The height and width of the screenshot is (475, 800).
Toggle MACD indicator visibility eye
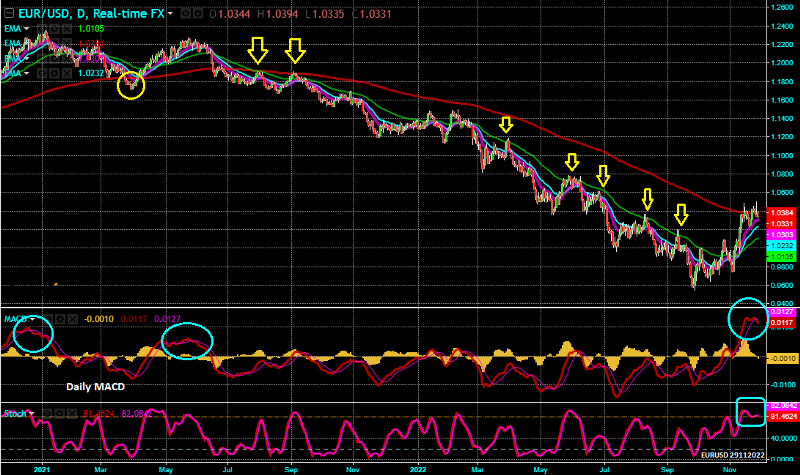pos(47,319)
